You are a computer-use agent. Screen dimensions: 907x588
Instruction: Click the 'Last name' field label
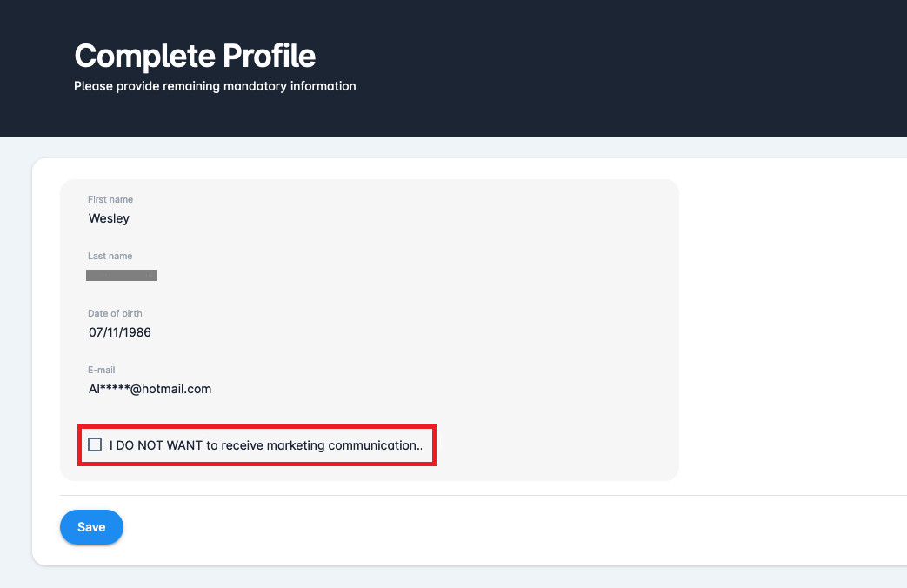pyautogui.click(x=110, y=257)
